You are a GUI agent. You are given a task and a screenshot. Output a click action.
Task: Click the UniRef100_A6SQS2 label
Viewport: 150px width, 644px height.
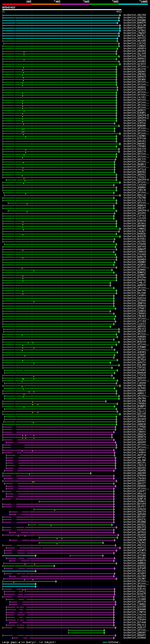(135, 525)
